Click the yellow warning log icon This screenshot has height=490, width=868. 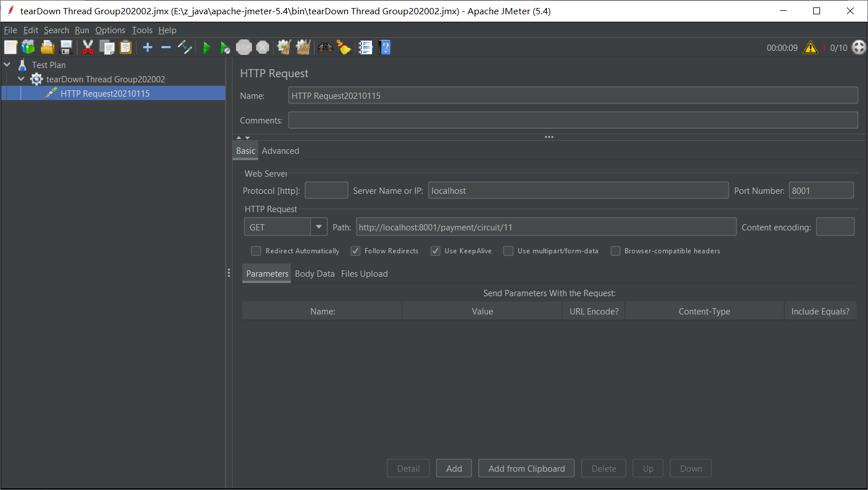(x=810, y=47)
